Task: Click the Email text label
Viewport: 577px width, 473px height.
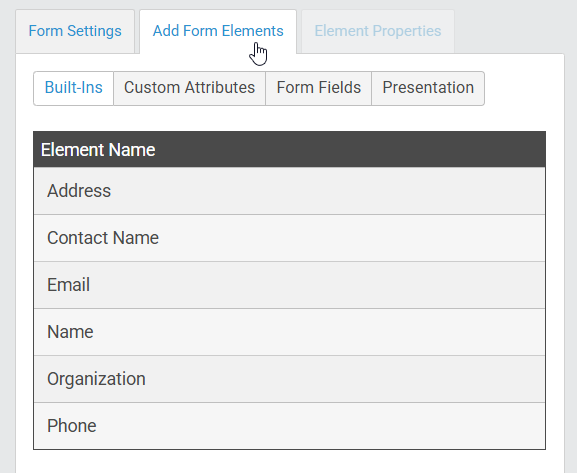Action: (x=68, y=285)
